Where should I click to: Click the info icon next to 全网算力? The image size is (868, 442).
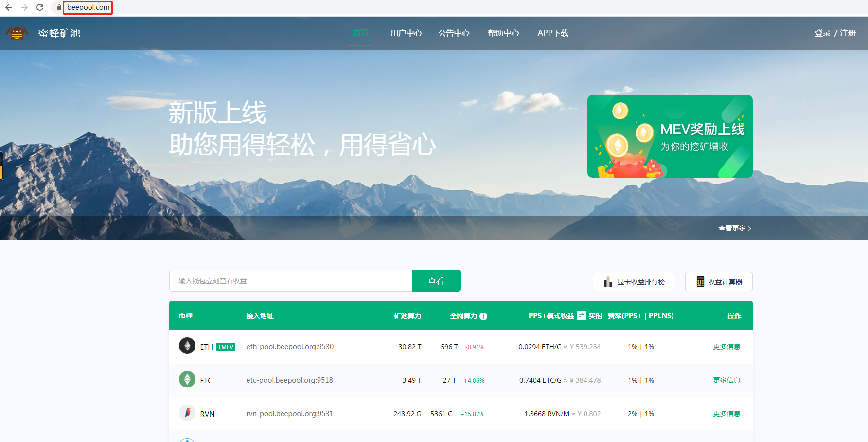[x=483, y=316]
